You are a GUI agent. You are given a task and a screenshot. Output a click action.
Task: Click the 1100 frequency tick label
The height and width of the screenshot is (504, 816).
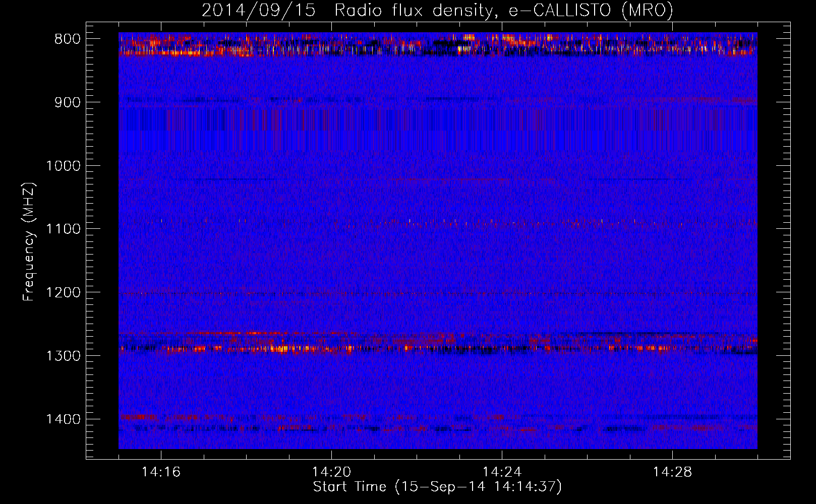(63, 229)
